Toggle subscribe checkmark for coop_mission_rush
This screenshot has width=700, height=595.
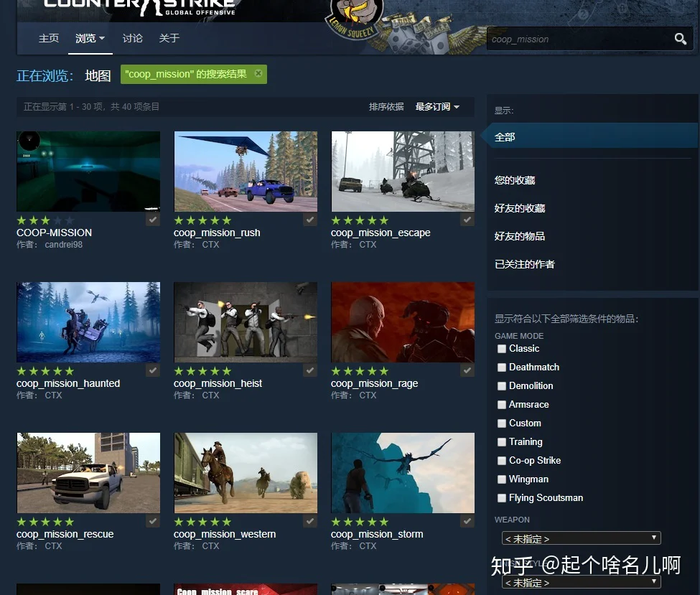pos(310,220)
